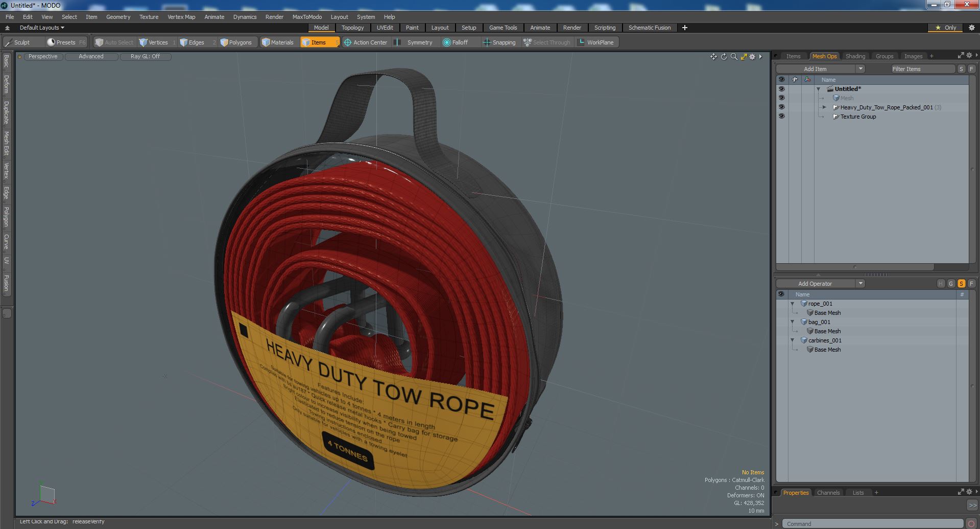Open the Perspective view dropdown
This screenshot has width=980, height=529.
(x=43, y=57)
